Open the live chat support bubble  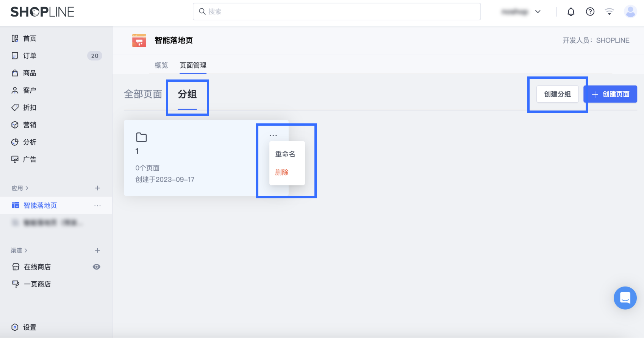pos(625,298)
